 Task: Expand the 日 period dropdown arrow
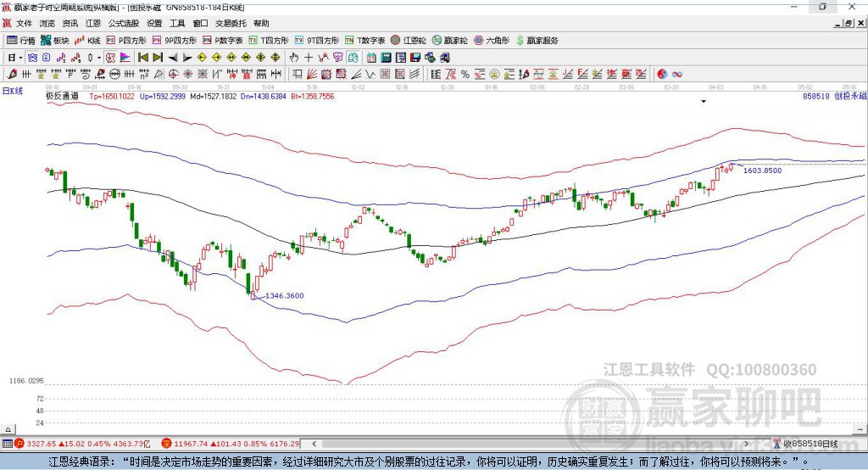[x=20, y=58]
